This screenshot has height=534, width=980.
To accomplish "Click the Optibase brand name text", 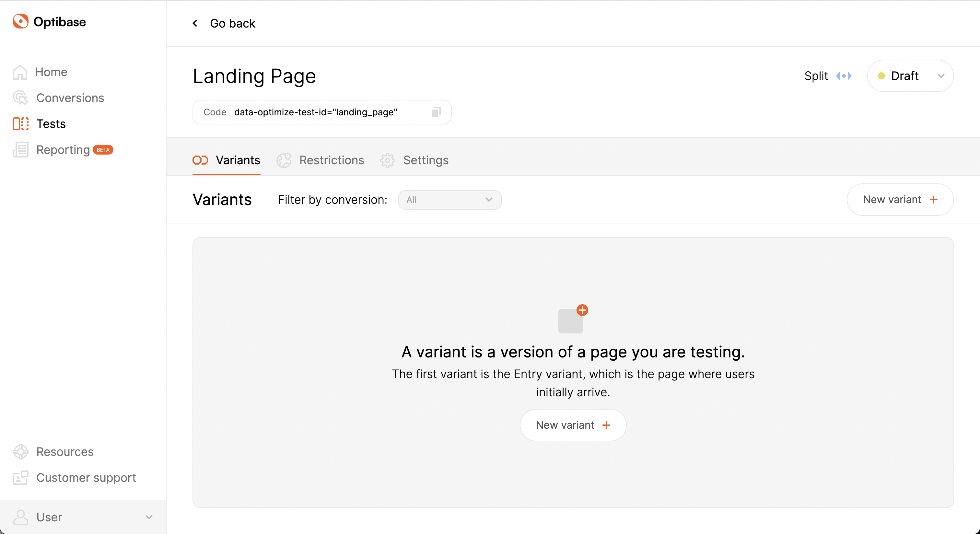I will [x=60, y=22].
